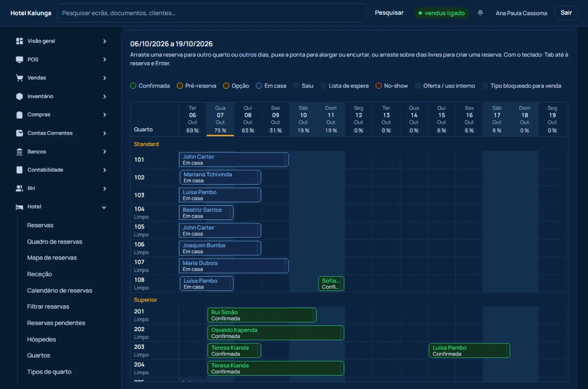Click the Pesquisar button
Screen dimensions: 588x389
[389, 13]
